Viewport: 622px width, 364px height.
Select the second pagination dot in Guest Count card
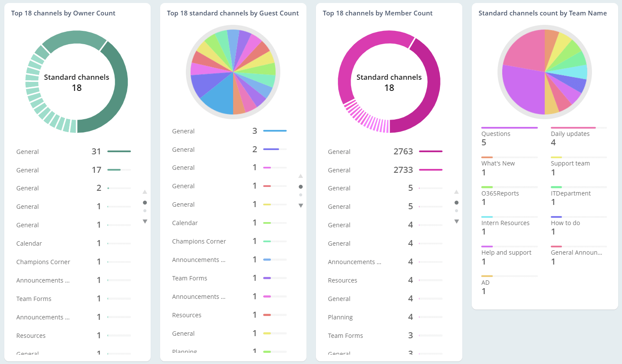click(x=301, y=194)
